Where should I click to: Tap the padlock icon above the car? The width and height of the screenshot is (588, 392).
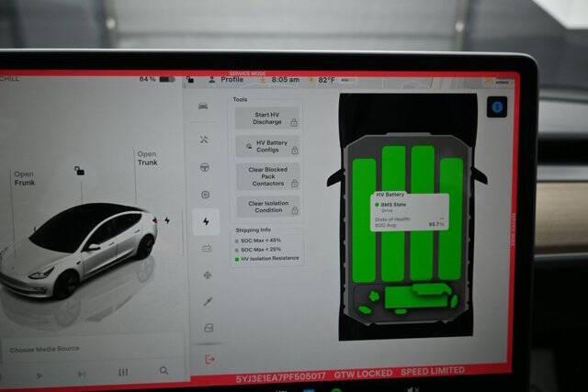coord(80,171)
